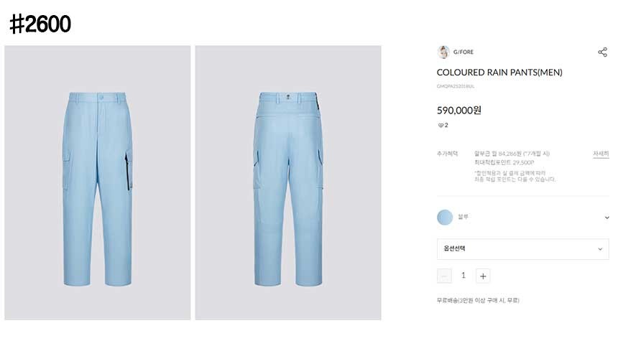Click the free shipping info text
This screenshot has height=364, width=618.
pos(478,301)
